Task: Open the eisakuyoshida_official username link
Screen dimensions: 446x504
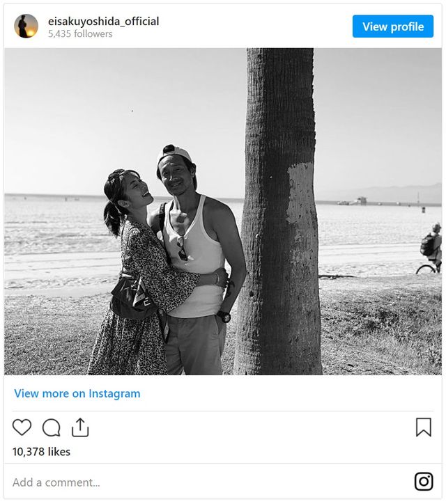Action: [103, 21]
